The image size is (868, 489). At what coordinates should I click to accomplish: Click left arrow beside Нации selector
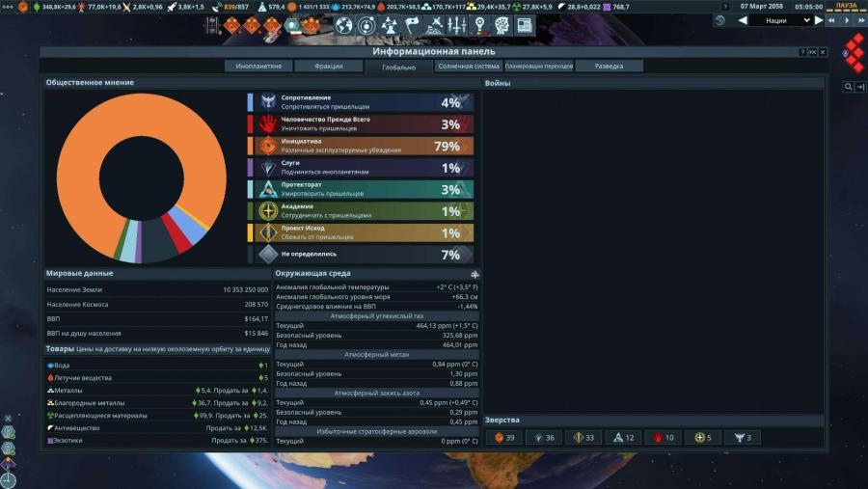743,20
